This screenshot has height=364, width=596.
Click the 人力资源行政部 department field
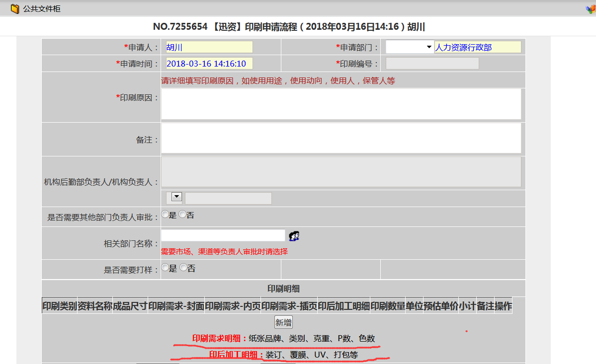click(x=477, y=47)
